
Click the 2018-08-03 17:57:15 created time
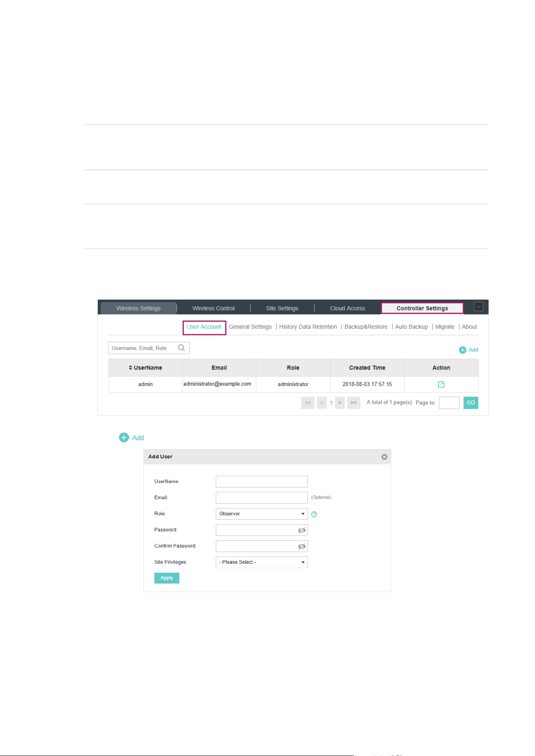click(x=367, y=384)
